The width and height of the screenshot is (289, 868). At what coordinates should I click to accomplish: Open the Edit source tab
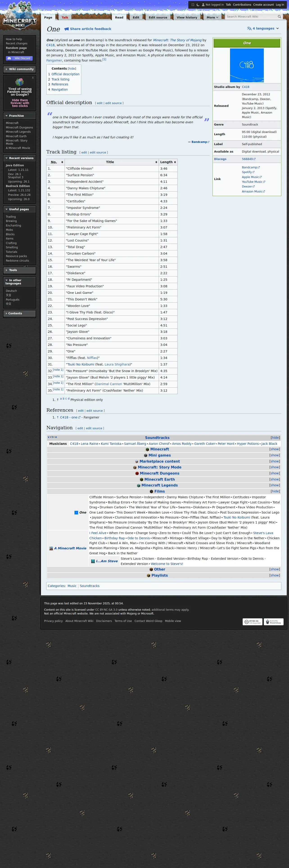coord(158,18)
